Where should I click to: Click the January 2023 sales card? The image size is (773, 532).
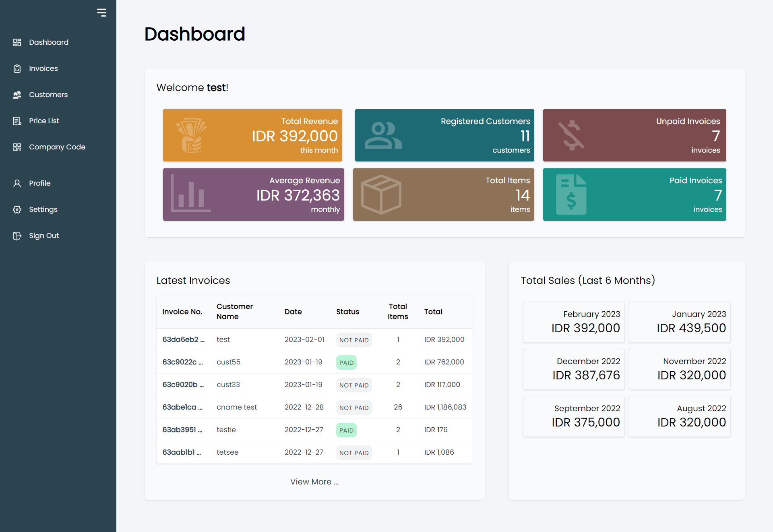[x=680, y=322]
